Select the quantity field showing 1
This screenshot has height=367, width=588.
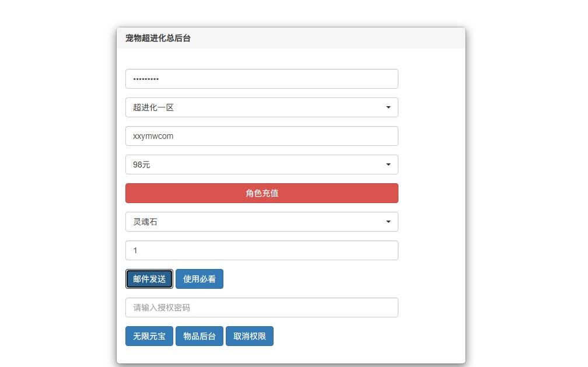tap(262, 250)
